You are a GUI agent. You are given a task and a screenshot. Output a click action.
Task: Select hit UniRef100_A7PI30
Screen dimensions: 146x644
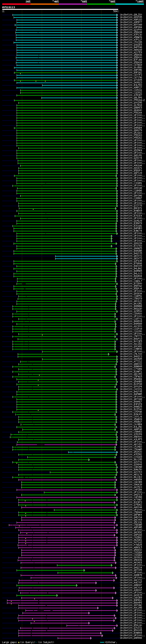click(x=131, y=35)
